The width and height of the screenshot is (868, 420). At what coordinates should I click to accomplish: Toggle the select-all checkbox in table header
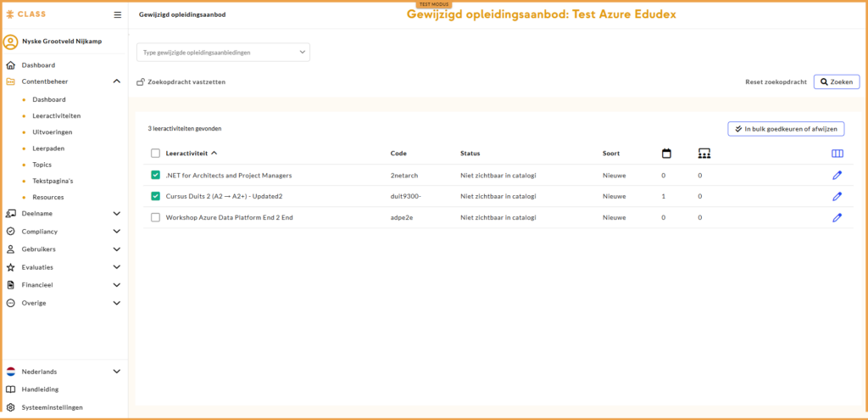155,154
